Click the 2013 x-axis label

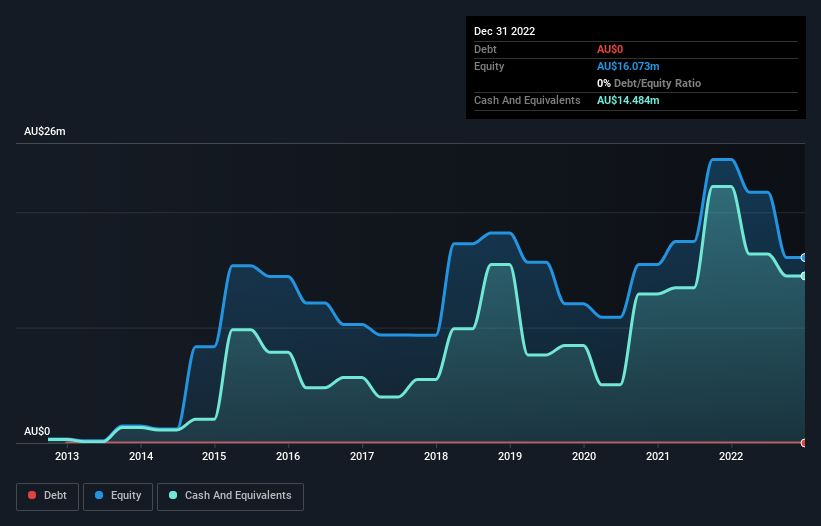point(67,456)
